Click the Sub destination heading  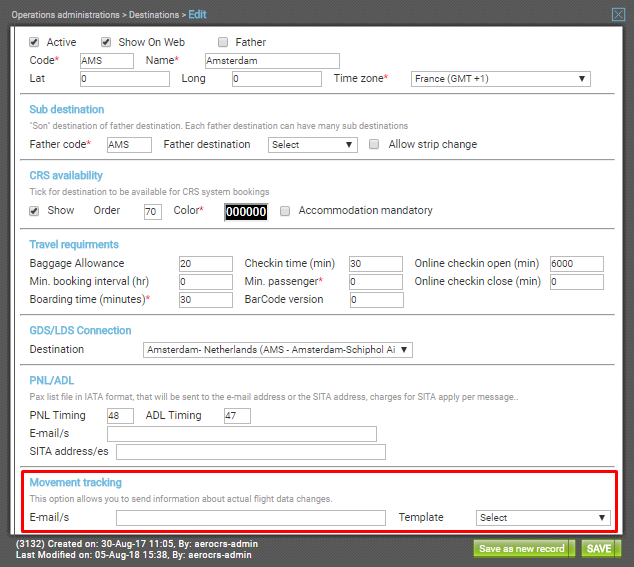click(67, 110)
